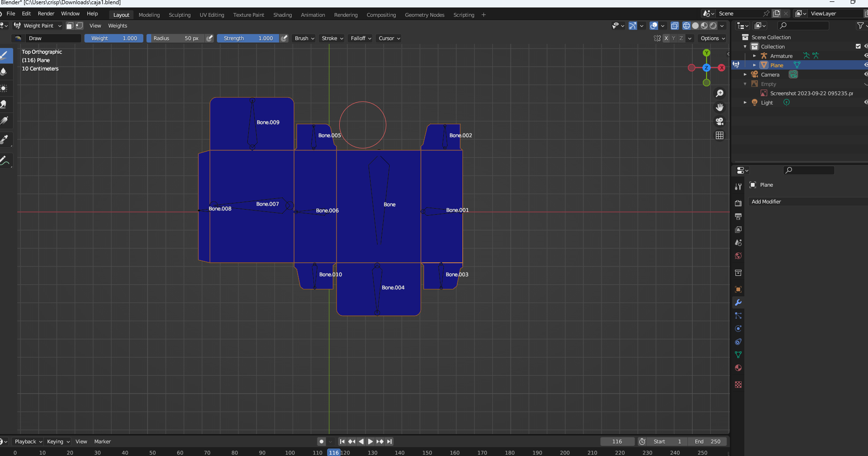Open the Collection properties tab
868x456 pixels.
pos(738,273)
